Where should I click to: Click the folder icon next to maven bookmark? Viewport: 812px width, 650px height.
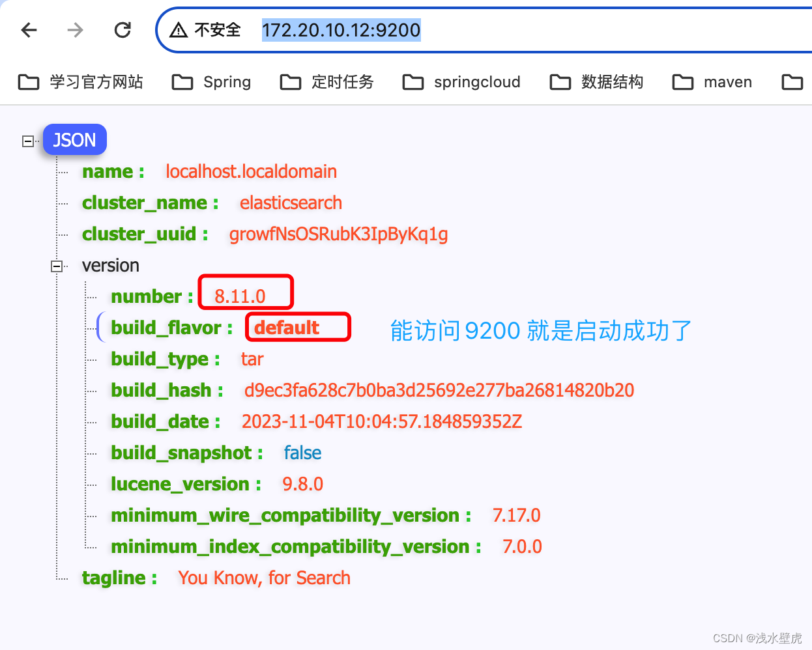pyautogui.click(x=683, y=82)
